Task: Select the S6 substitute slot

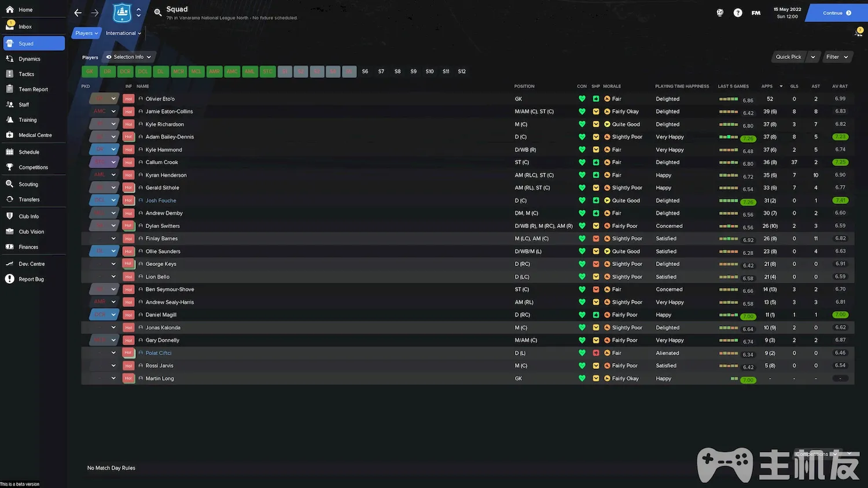Action: (365, 72)
